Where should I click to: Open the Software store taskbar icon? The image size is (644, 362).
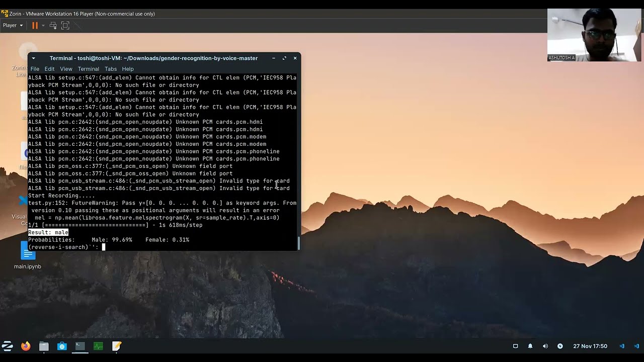(62, 346)
